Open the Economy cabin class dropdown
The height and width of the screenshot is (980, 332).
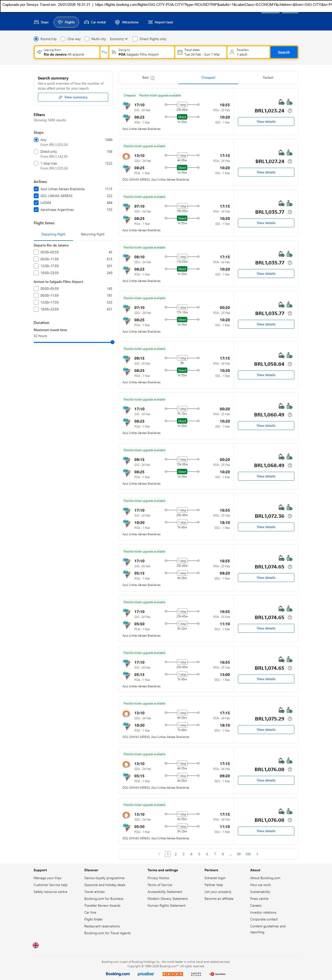click(119, 39)
